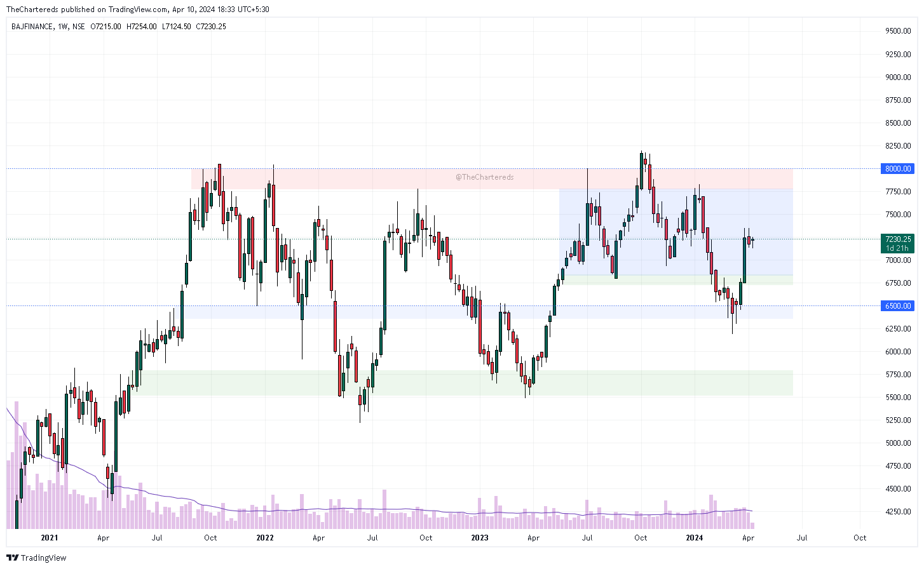
Task: Click the 6000.00 price axis label
Action: coord(898,352)
